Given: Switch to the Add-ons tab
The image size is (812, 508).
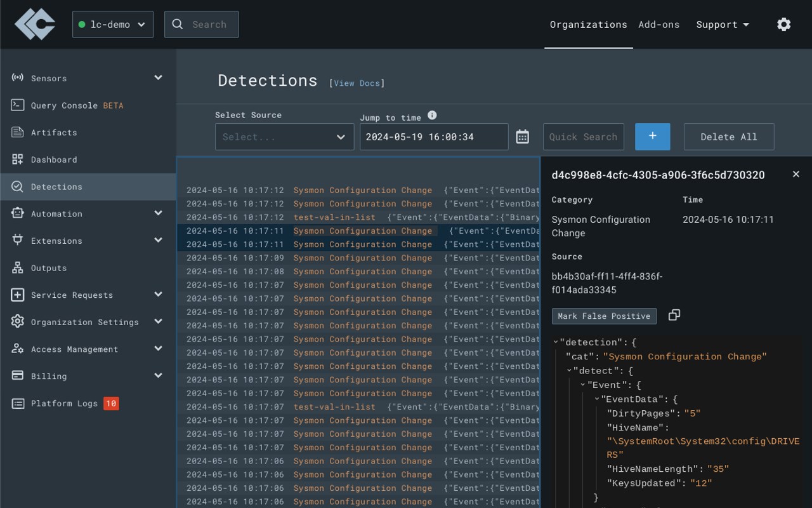Looking at the screenshot, I should pyautogui.click(x=658, y=24).
